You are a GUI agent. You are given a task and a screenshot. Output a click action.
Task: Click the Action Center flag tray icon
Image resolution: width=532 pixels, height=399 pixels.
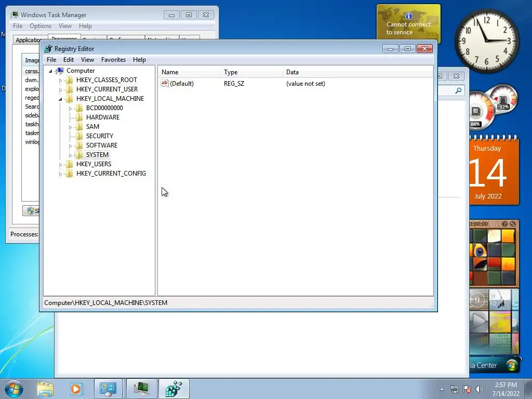467,389
